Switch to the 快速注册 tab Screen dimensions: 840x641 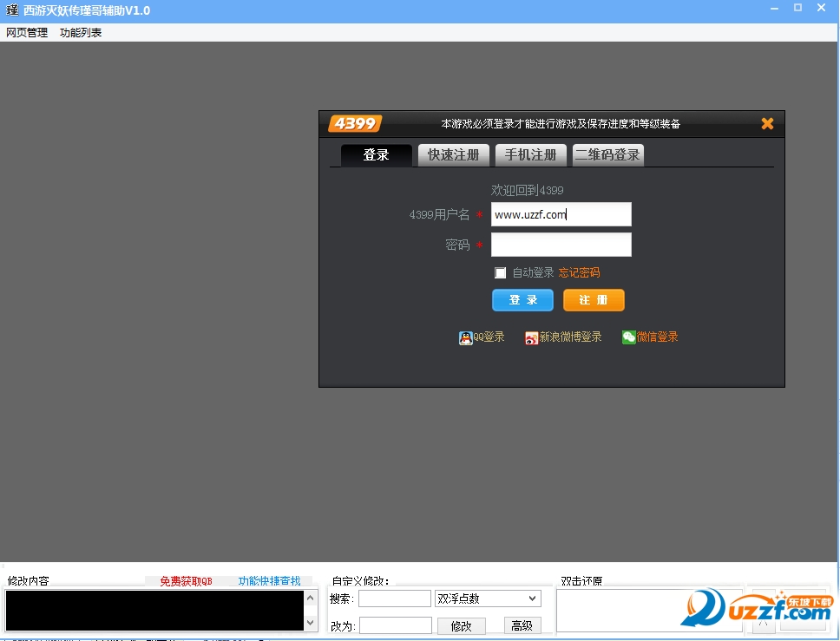(x=453, y=155)
